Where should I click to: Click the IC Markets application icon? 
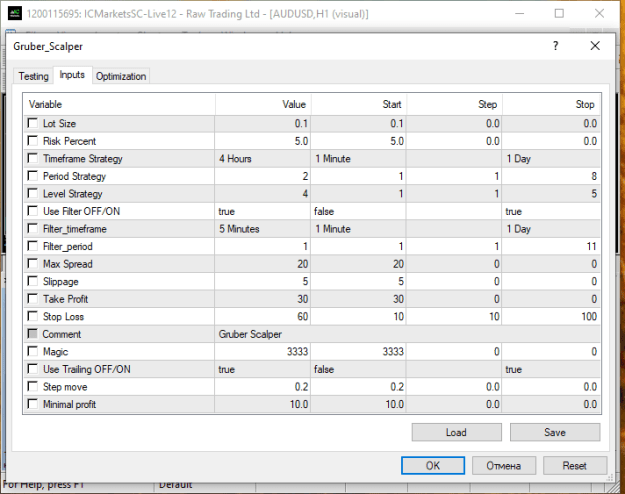pos(15,14)
